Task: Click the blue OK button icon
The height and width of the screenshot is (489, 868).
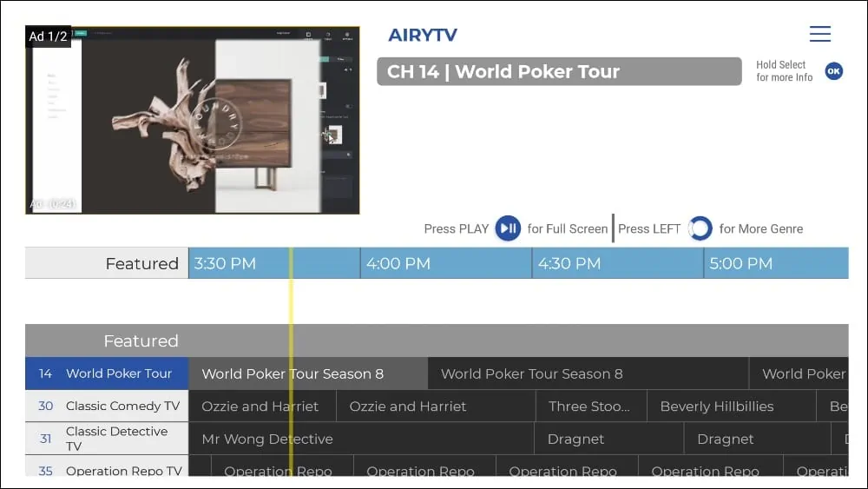Action: tap(833, 71)
